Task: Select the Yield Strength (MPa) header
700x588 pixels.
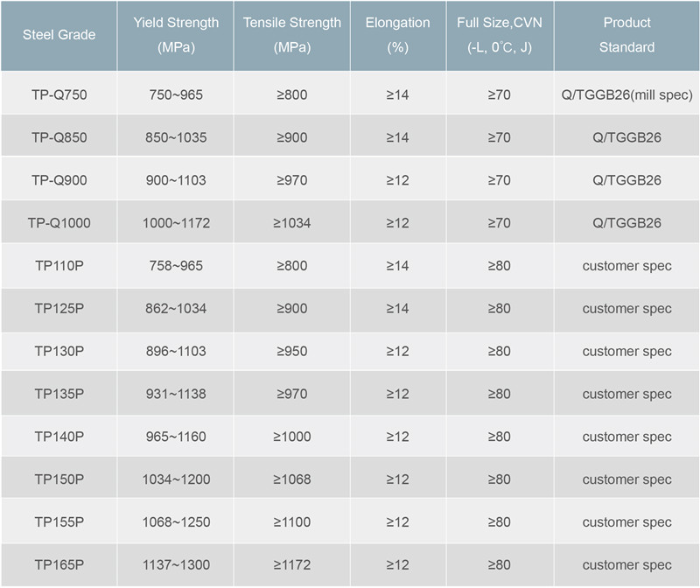Action: click(x=176, y=35)
